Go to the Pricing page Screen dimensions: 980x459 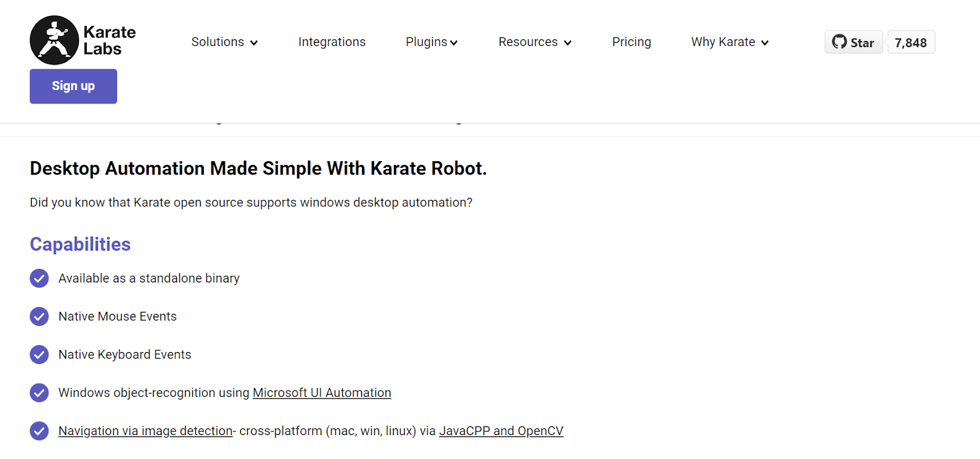tap(631, 42)
